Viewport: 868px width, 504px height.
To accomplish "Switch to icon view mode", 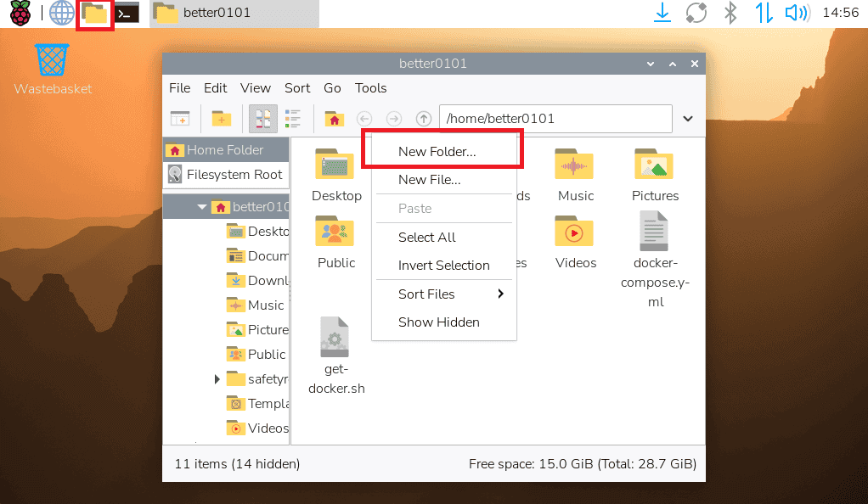I will (262, 119).
